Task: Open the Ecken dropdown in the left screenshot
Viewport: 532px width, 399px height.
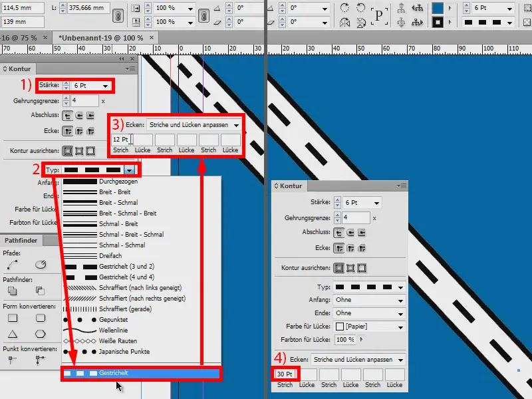Action: [236, 125]
